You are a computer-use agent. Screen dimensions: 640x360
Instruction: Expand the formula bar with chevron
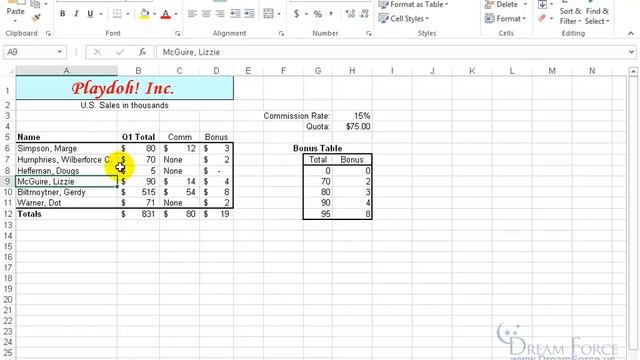[631, 52]
